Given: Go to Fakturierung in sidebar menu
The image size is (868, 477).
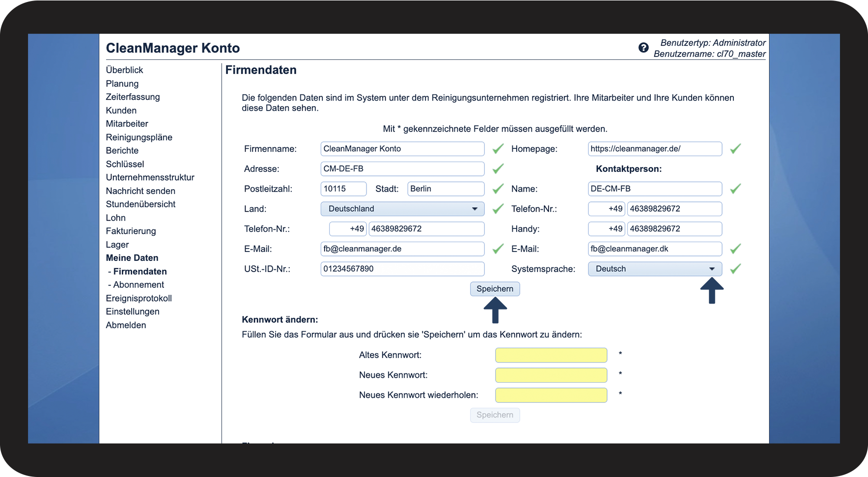Looking at the screenshot, I should [x=131, y=231].
